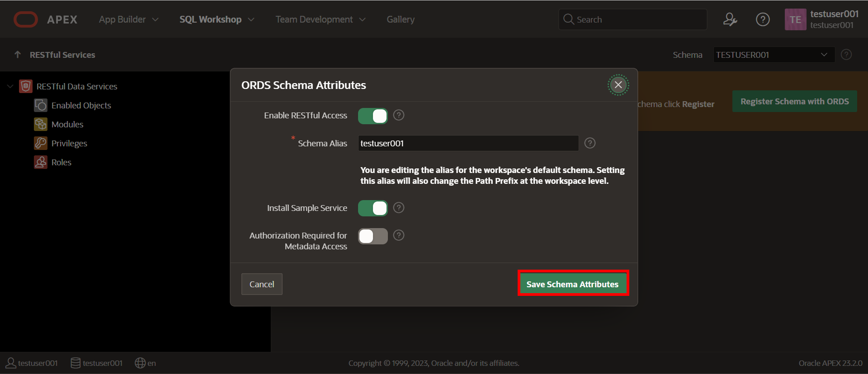The height and width of the screenshot is (374, 868).
Task: Open the SQL Workshop dropdown arrow
Action: 251,19
